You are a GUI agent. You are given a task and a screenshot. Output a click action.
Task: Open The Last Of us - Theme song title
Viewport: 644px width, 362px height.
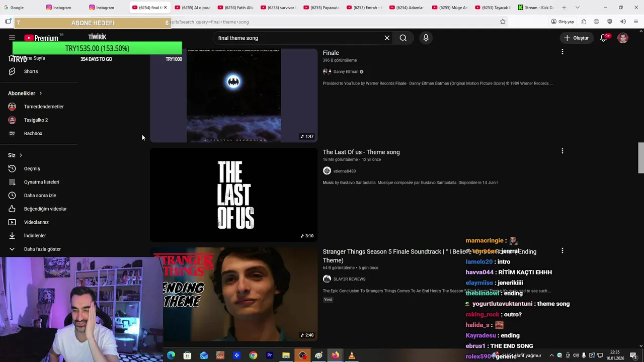(361, 152)
